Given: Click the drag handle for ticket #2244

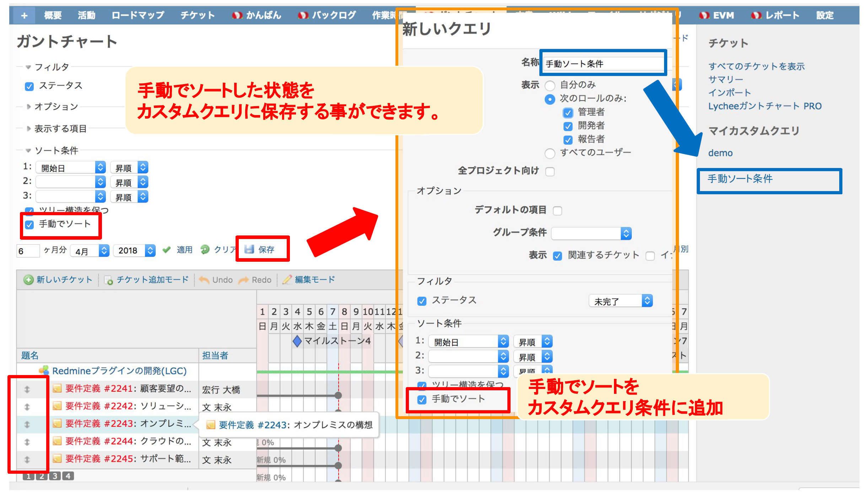Looking at the screenshot, I should point(27,442).
